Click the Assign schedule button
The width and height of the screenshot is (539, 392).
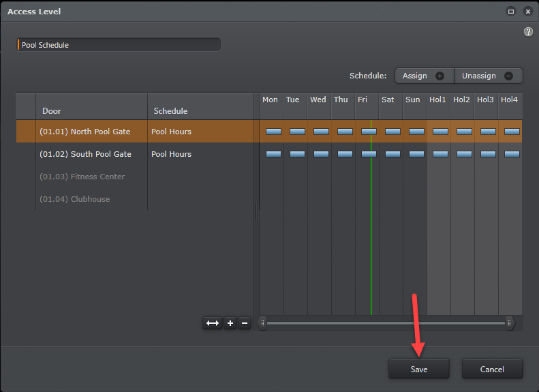click(425, 76)
